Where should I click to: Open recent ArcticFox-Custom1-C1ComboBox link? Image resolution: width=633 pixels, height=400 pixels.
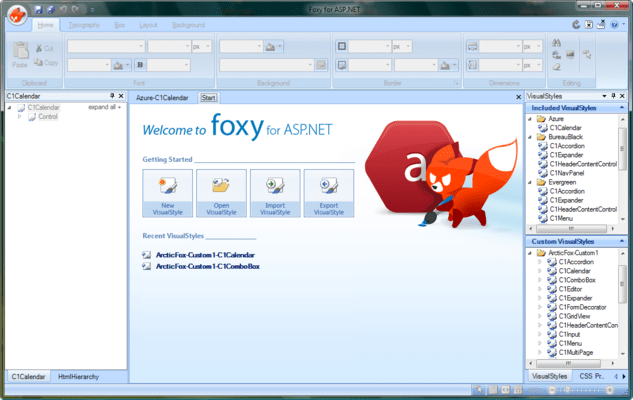[x=208, y=266]
